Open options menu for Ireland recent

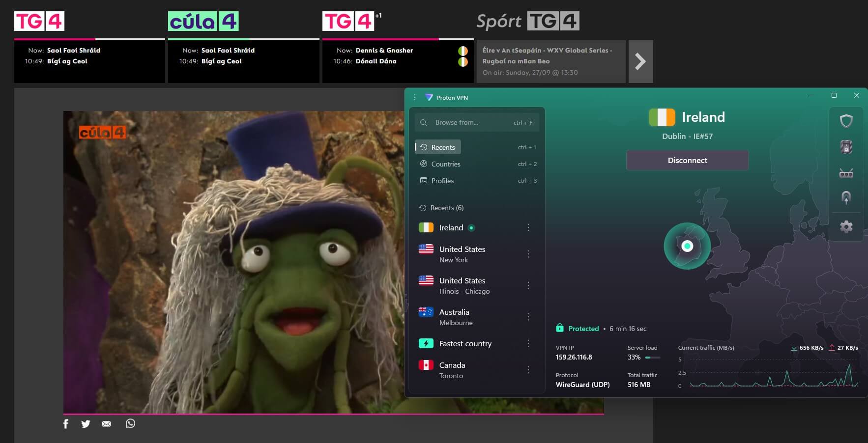pos(528,227)
